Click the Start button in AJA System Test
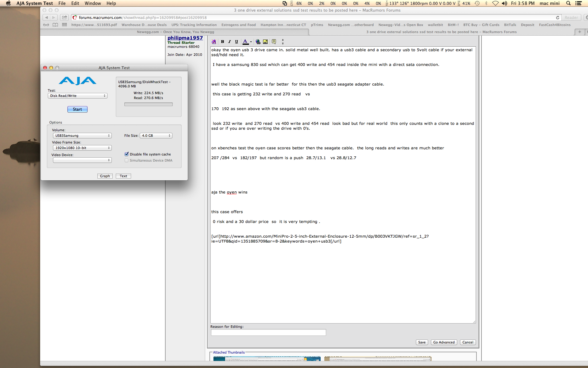The image size is (588, 368). click(77, 109)
